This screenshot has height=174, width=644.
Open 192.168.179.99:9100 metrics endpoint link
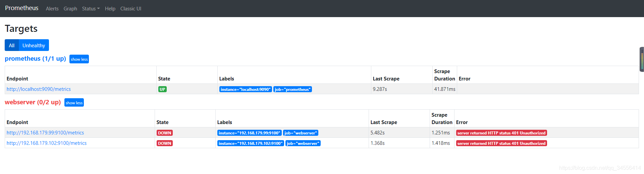[45, 133]
